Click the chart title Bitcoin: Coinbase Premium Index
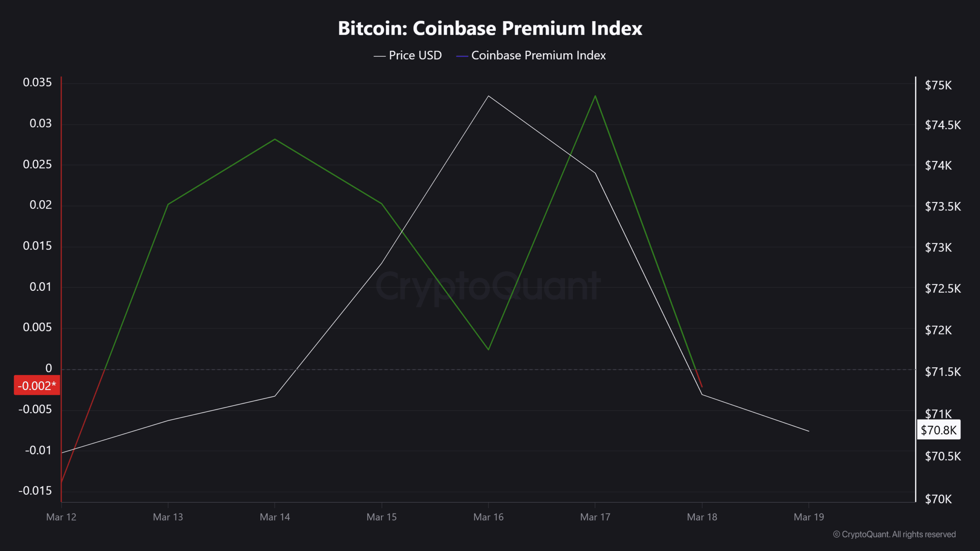 click(x=490, y=28)
